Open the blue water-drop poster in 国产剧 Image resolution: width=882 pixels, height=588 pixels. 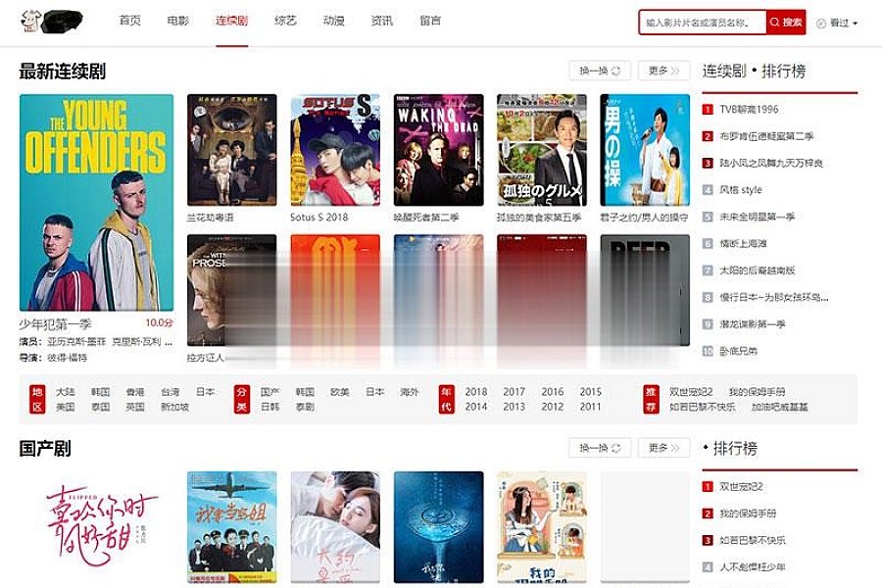click(439, 527)
